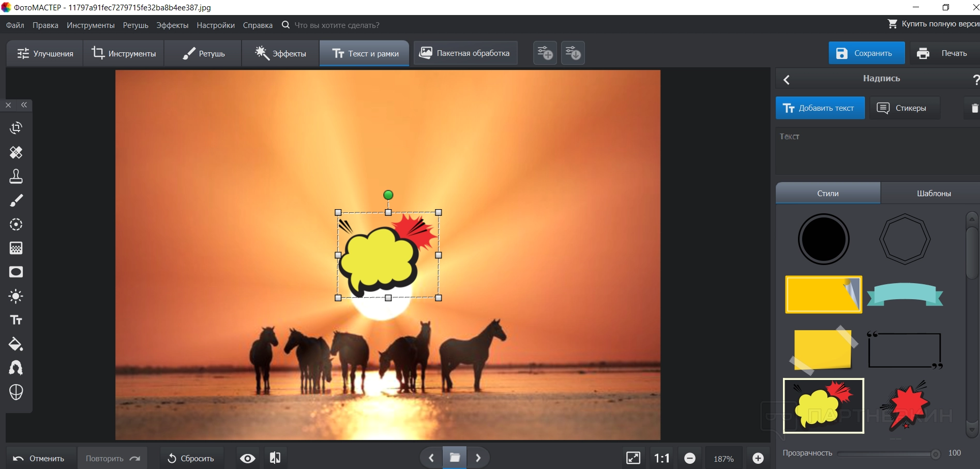980x469 pixels.
Task: Choose the teal ribbon banner style
Action: [905, 295]
